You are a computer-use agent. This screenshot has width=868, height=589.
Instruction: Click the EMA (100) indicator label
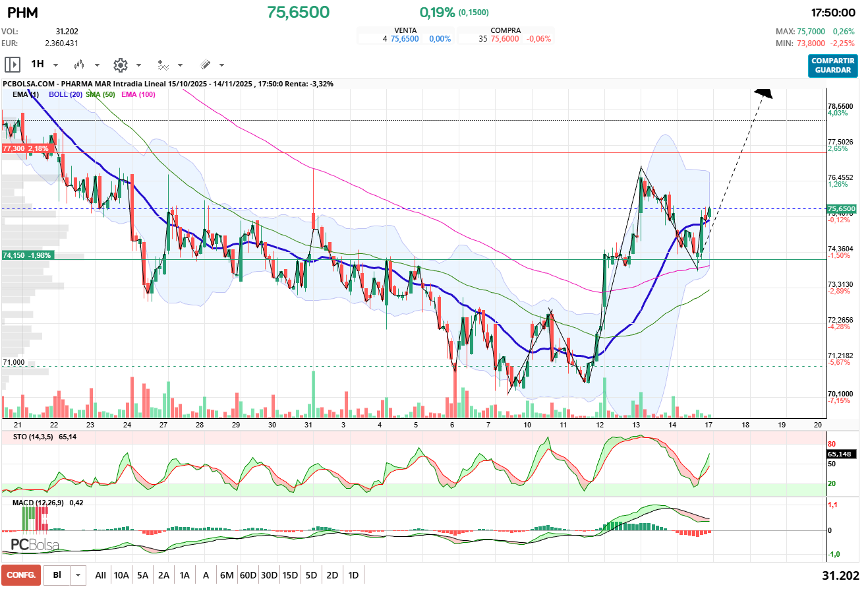(x=138, y=94)
